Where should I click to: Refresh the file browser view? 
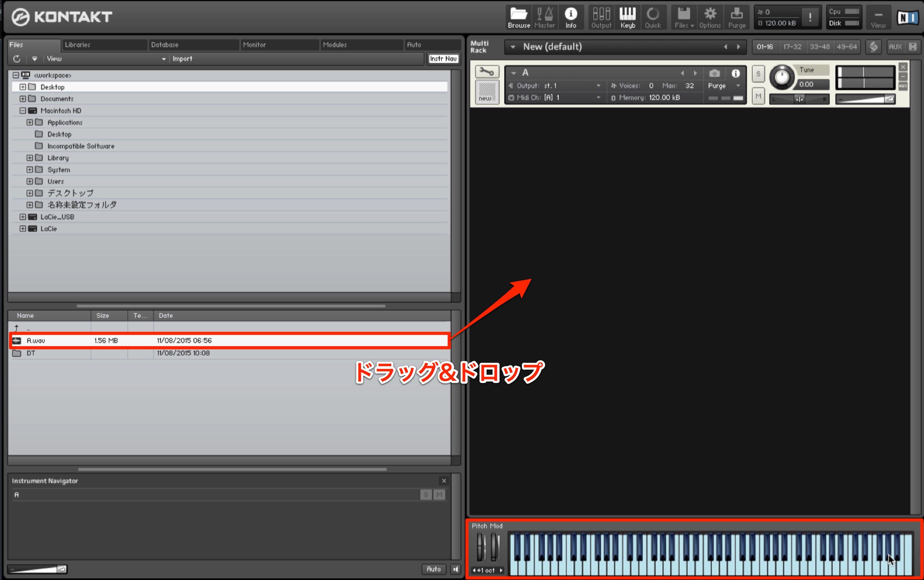point(17,59)
